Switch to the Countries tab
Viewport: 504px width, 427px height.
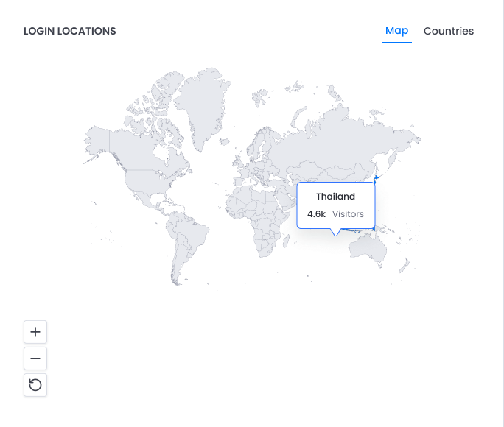click(449, 31)
